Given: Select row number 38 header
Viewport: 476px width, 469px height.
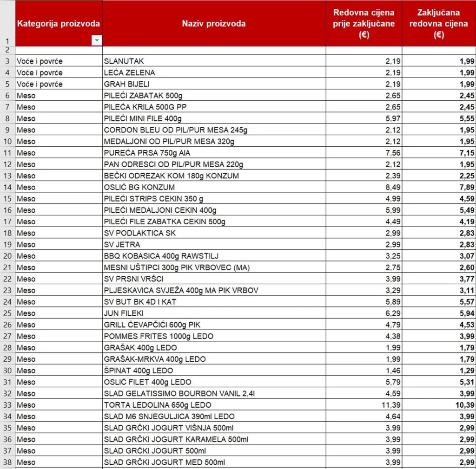Looking at the screenshot, I should (7, 462).
